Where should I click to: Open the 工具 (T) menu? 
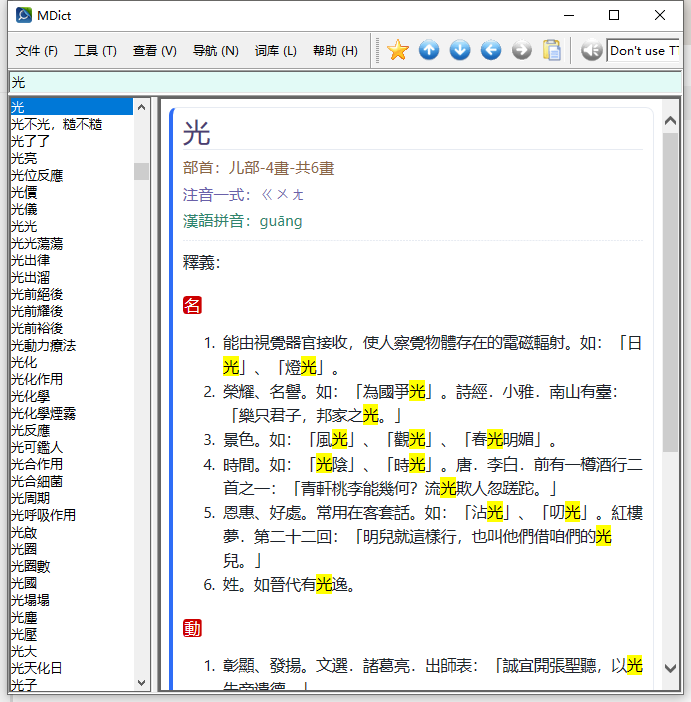95,51
